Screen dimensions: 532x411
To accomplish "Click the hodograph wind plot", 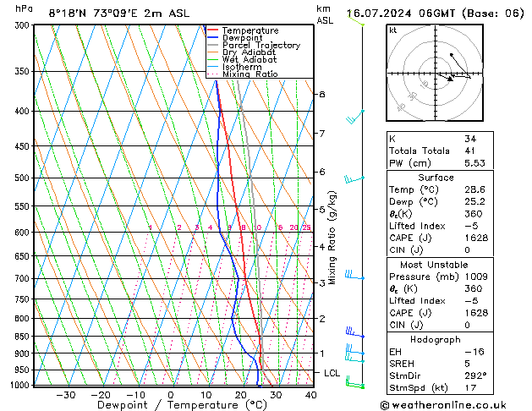I will click(x=435, y=73).
